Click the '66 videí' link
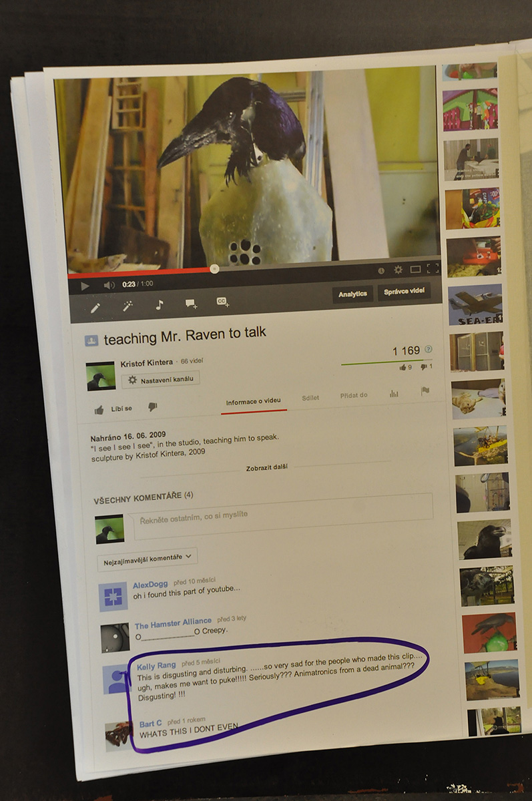This screenshot has height=801, width=532. pos(192,361)
